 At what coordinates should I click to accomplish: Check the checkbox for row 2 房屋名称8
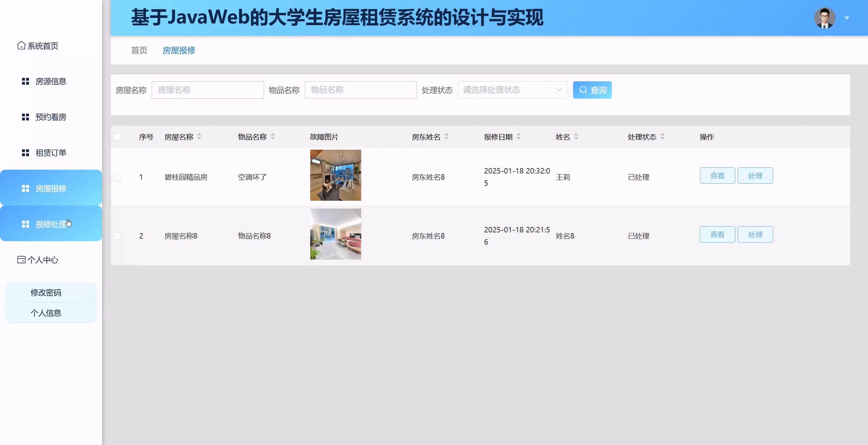(117, 236)
